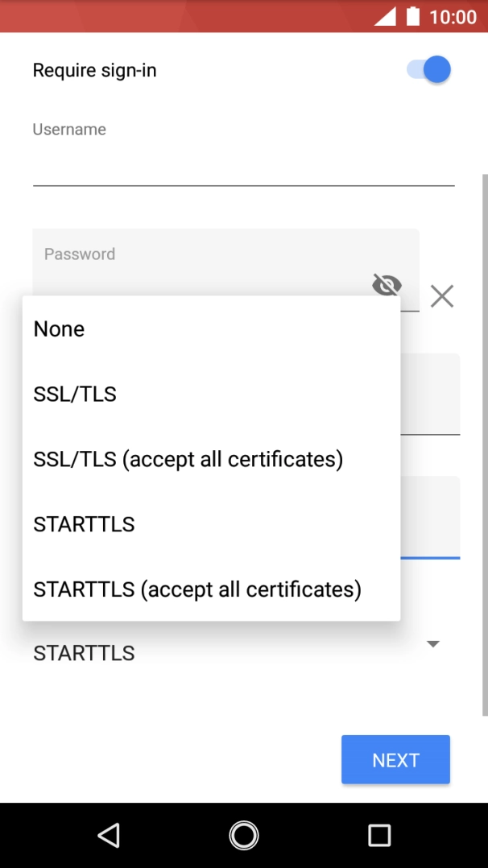
Task: Tap the 10:00 clock in status bar
Action: [453, 17]
